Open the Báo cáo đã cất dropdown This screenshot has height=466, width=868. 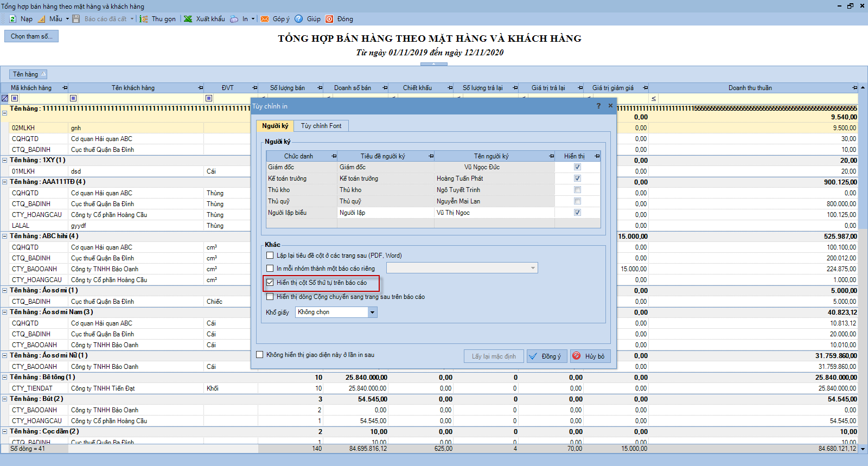(132, 19)
